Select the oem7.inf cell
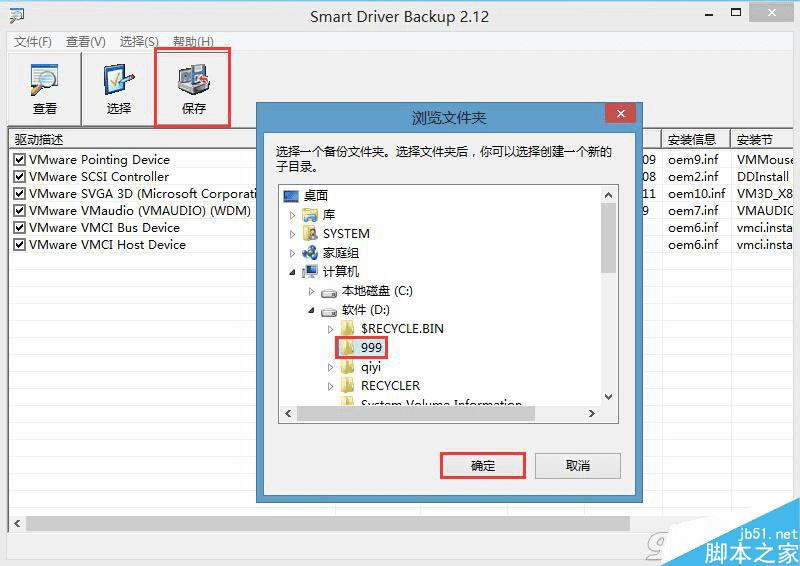 click(693, 211)
